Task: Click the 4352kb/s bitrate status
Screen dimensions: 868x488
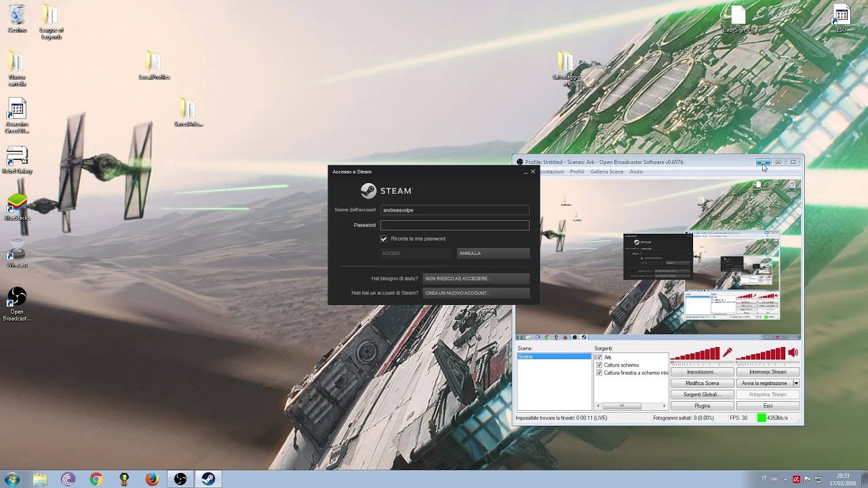Action: coord(777,418)
